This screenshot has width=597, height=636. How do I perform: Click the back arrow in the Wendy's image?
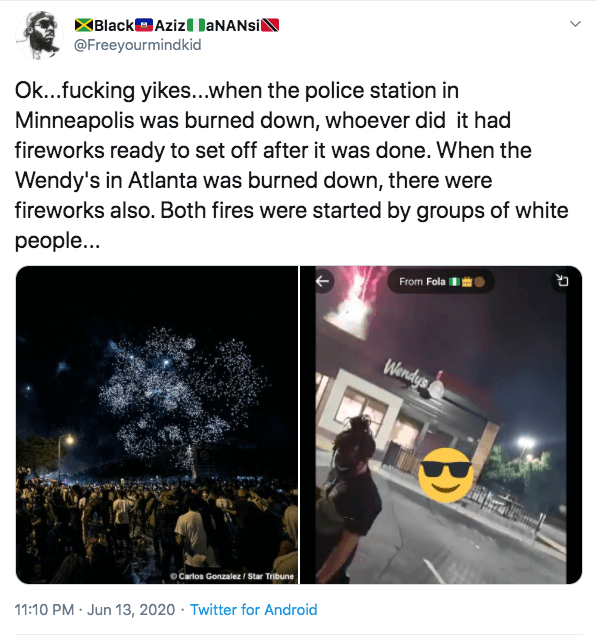pyautogui.click(x=323, y=281)
